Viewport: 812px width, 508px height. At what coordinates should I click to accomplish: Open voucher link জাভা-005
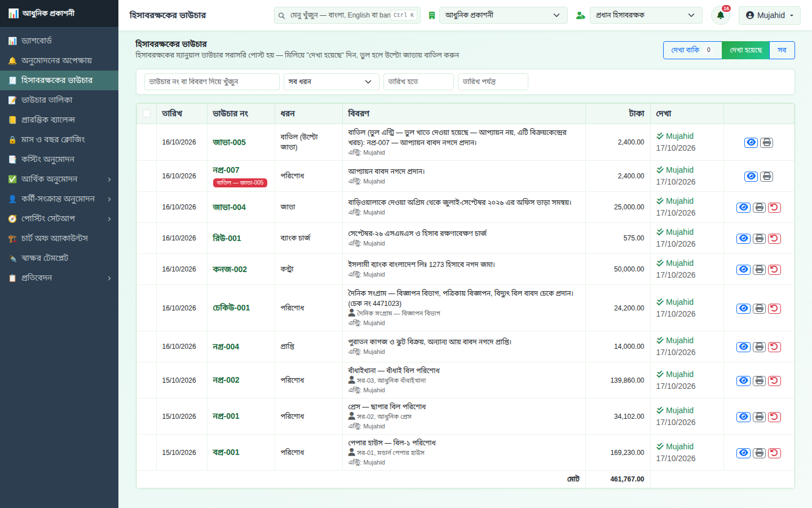(x=229, y=142)
